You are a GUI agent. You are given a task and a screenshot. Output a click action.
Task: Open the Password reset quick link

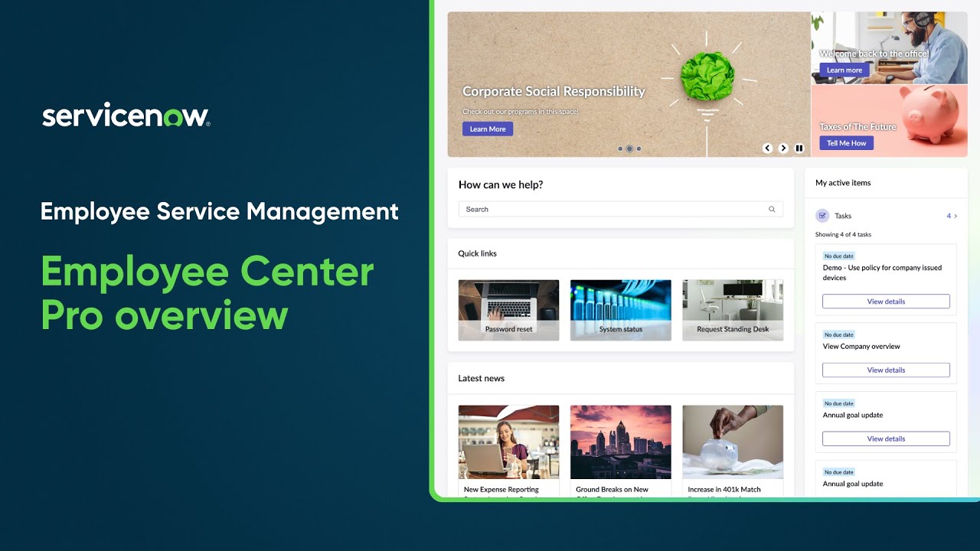coord(508,309)
